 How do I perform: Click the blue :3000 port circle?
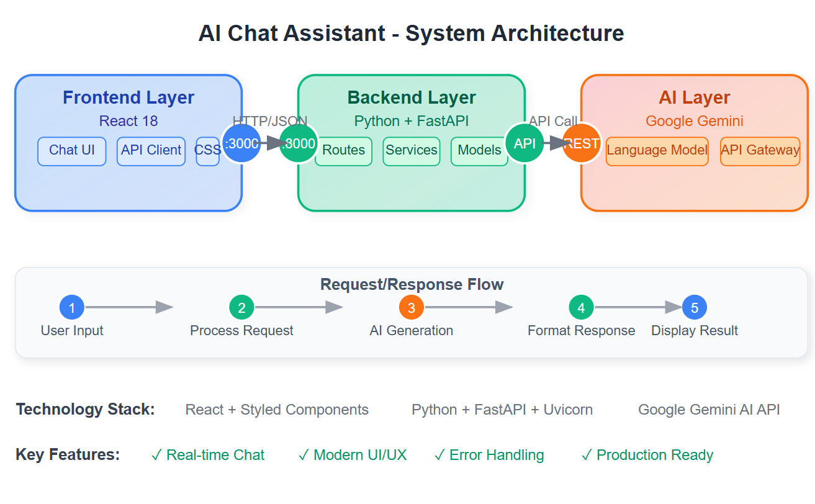[241, 143]
